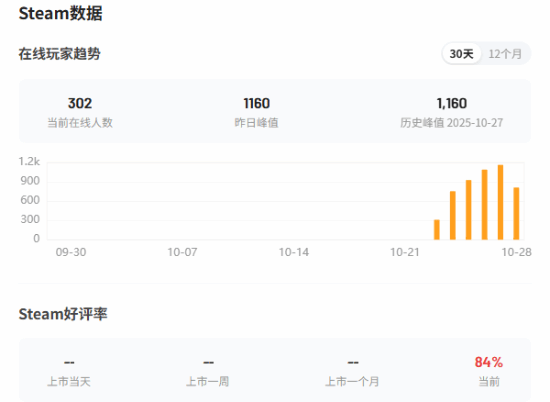
Task: Click the 1160 yesterday peak value
Action: [x=256, y=103]
